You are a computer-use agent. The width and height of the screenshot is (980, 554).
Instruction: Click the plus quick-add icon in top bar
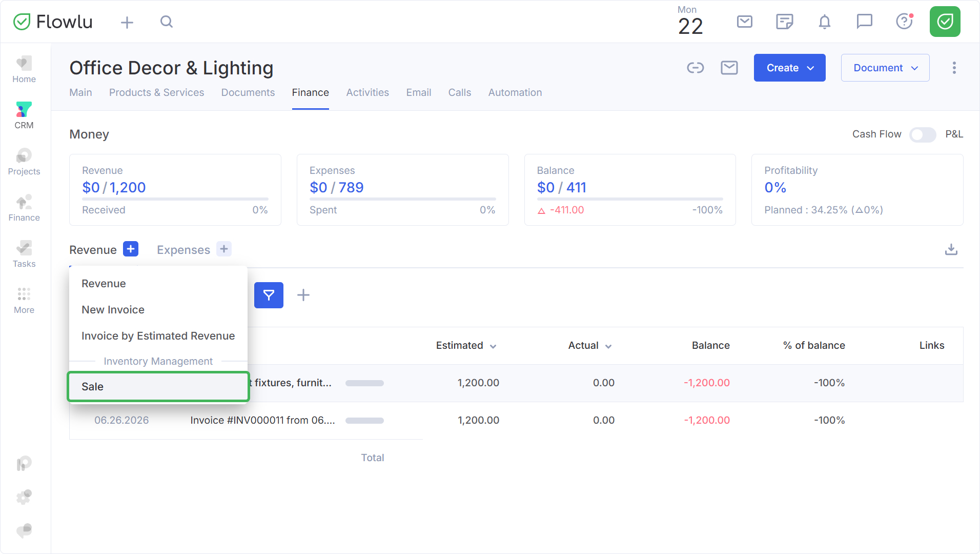pos(127,22)
